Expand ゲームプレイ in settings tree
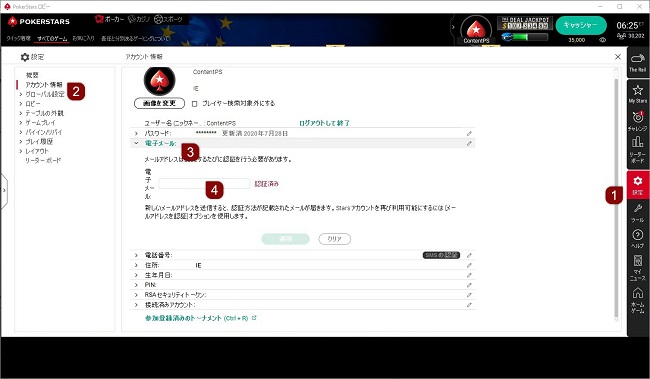 tap(21, 123)
